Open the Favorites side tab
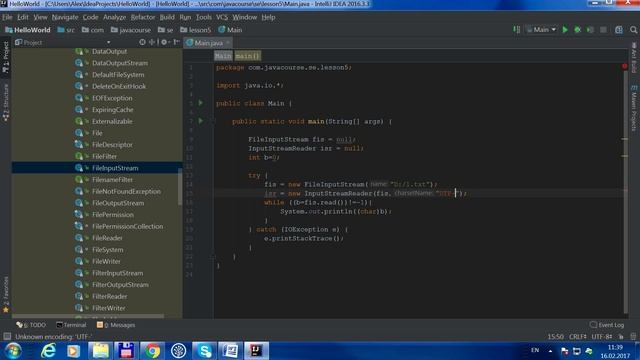The height and width of the screenshot is (360, 640). [x=6, y=294]
